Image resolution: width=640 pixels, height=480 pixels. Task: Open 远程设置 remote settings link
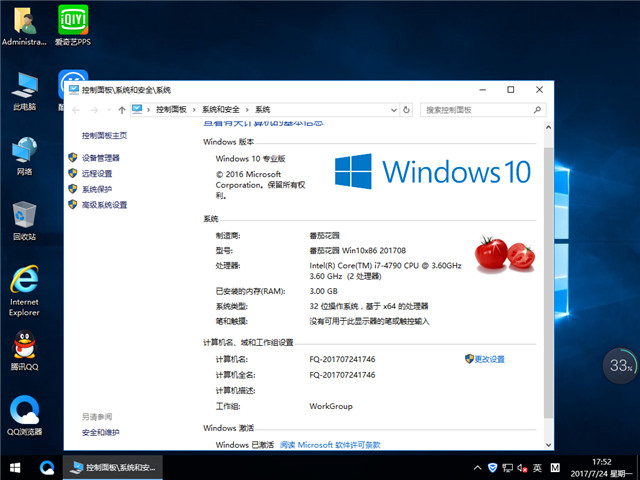(97, 173)
